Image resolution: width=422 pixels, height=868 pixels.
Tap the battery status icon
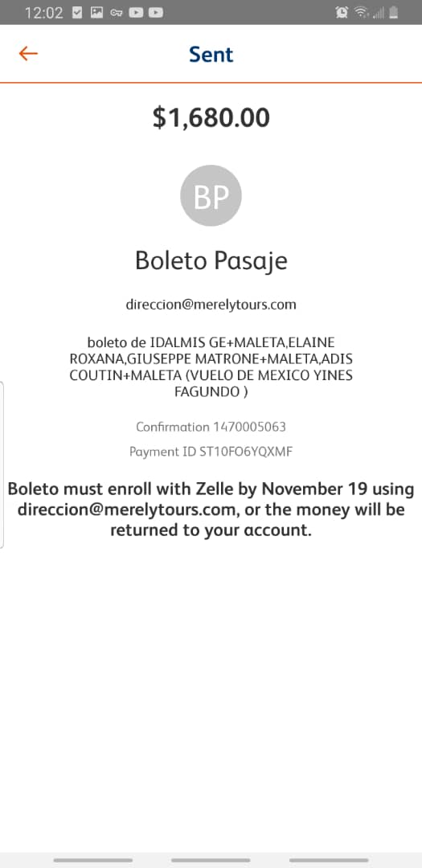pos(394,13)
